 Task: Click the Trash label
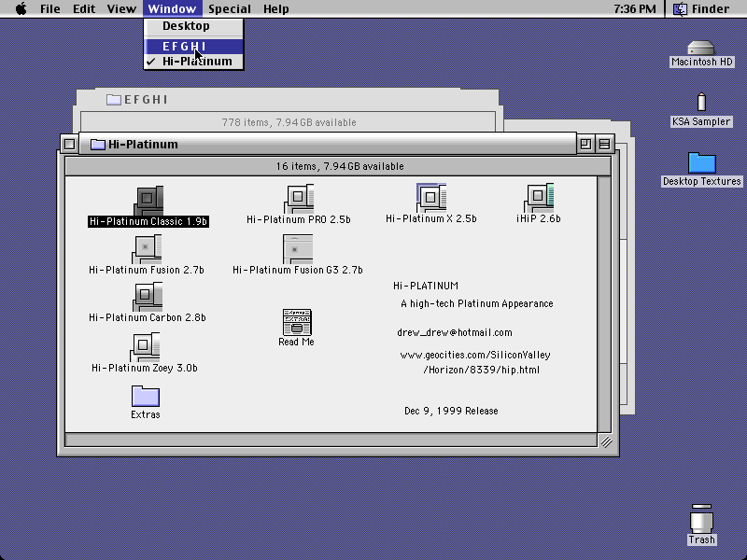coord(701,539)
